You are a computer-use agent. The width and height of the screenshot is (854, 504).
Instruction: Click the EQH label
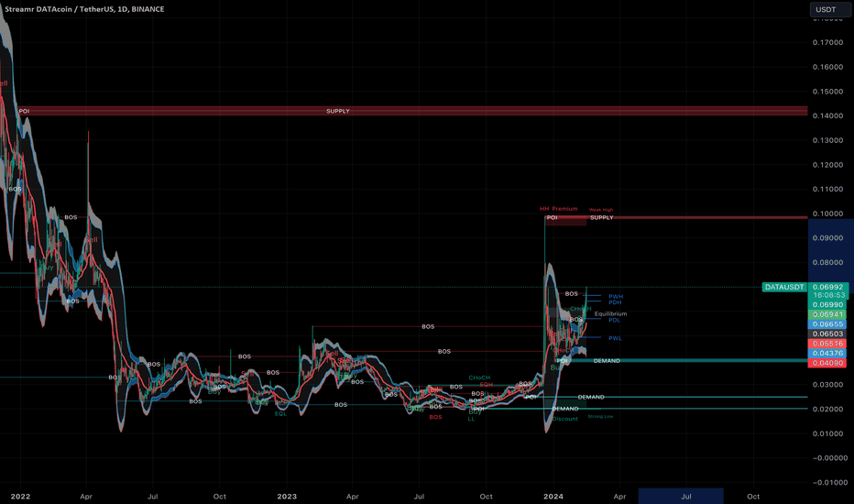(486, 385)
